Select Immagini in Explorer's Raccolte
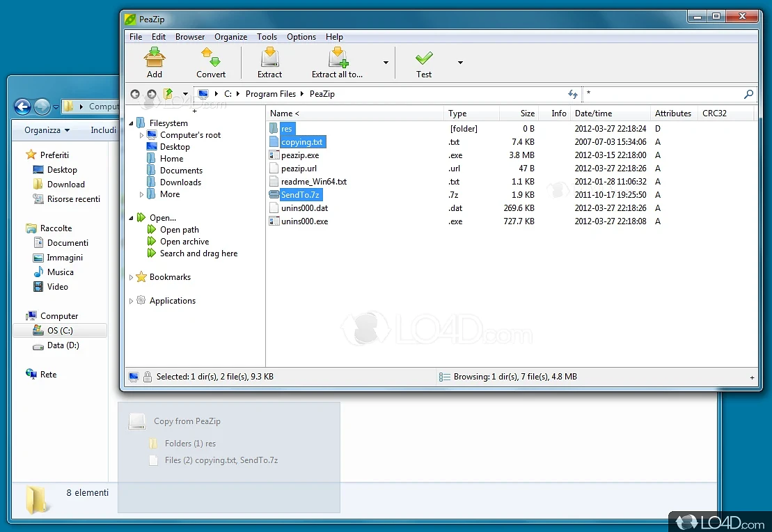 65,258
